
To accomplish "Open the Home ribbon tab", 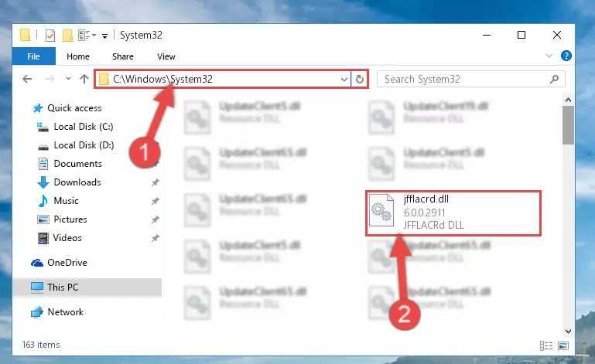I will coord(78,56).
